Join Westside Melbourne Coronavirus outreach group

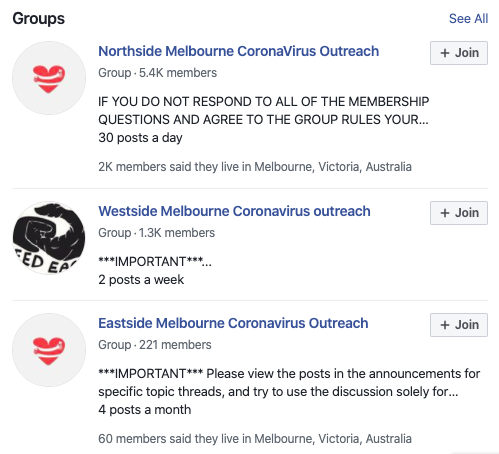[459, 213]
